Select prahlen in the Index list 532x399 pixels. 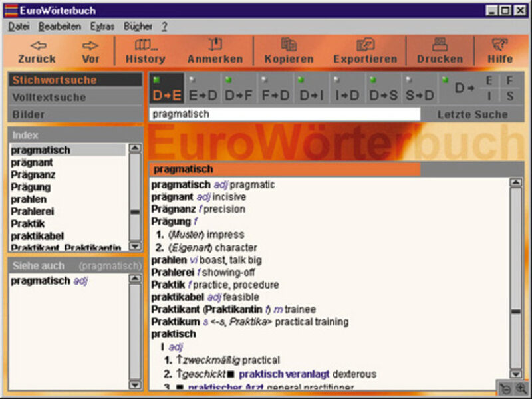click(29, 199)
